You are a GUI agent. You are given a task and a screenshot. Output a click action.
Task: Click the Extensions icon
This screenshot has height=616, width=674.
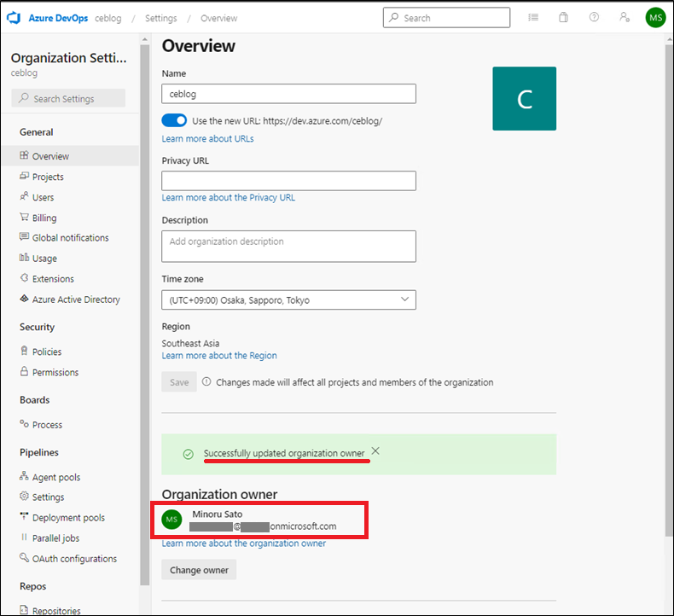pos(24,277)
